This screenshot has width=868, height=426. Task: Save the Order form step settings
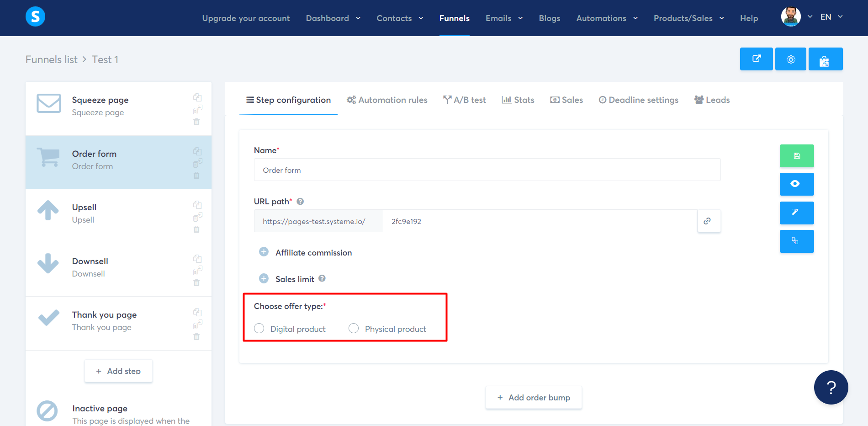tap(797, 155)
